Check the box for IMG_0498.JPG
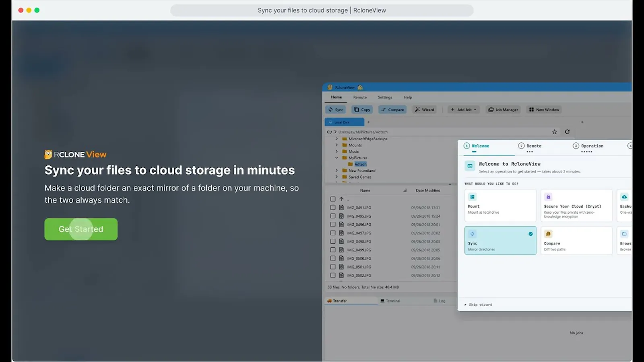 click(x=333, y=241)
